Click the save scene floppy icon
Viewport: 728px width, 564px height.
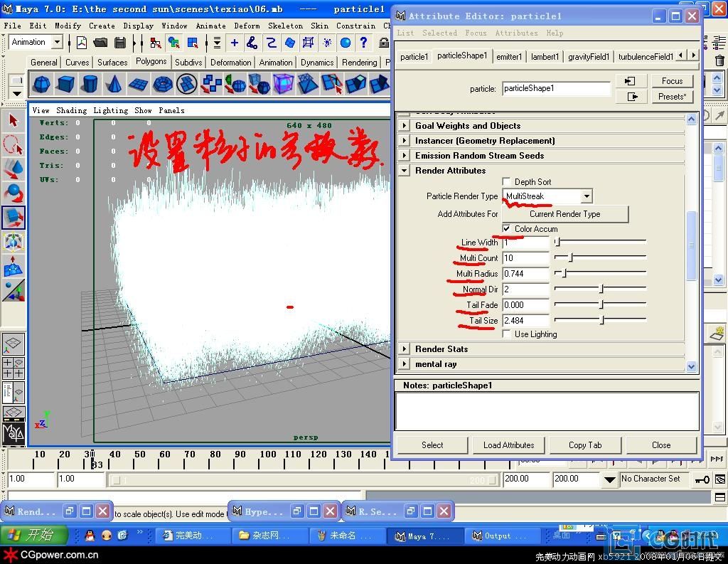pos(120,43)
